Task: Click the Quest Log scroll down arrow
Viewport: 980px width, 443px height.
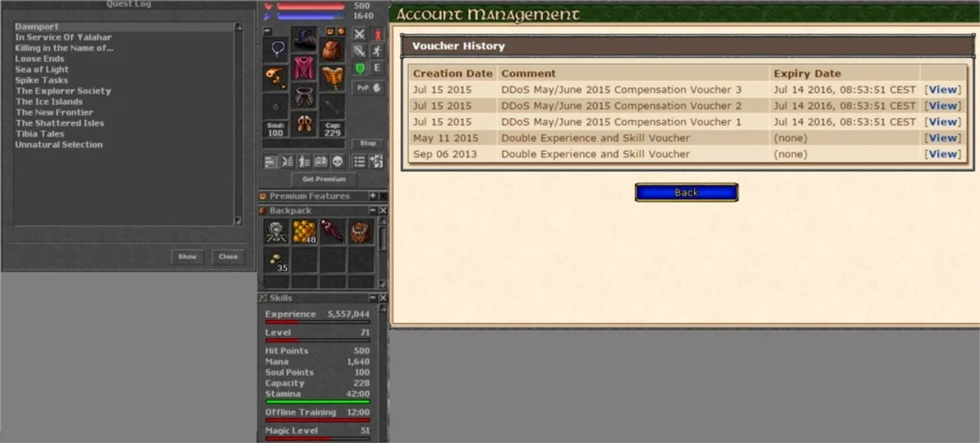Action: point(238,221)
